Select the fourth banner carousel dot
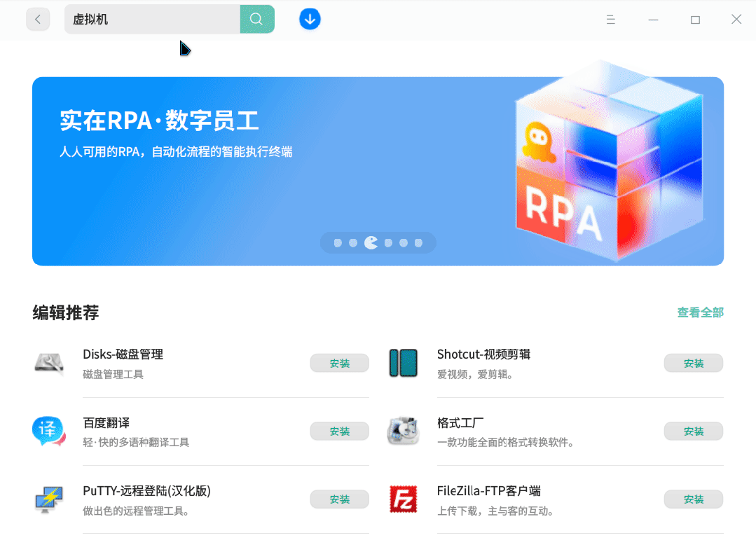756x545 pixels. (388, 243)
